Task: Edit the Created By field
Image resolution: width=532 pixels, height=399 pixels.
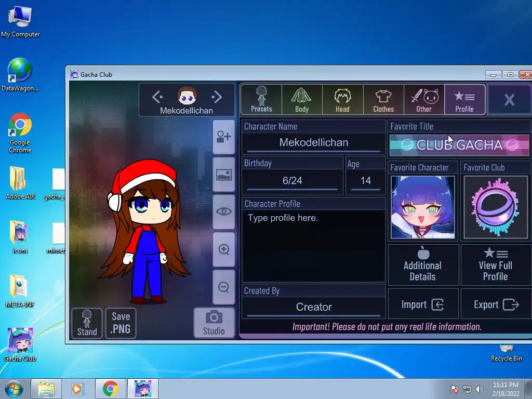Action: pos(313,307)
